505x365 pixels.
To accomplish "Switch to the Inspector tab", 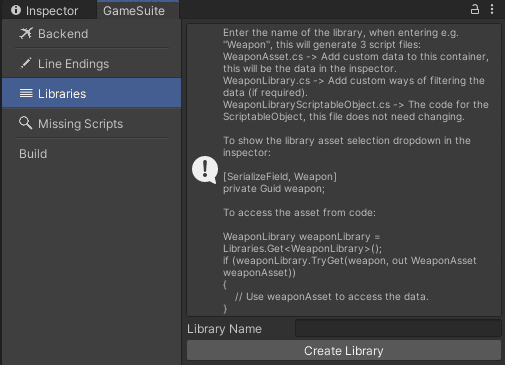I will coord(45,11).
